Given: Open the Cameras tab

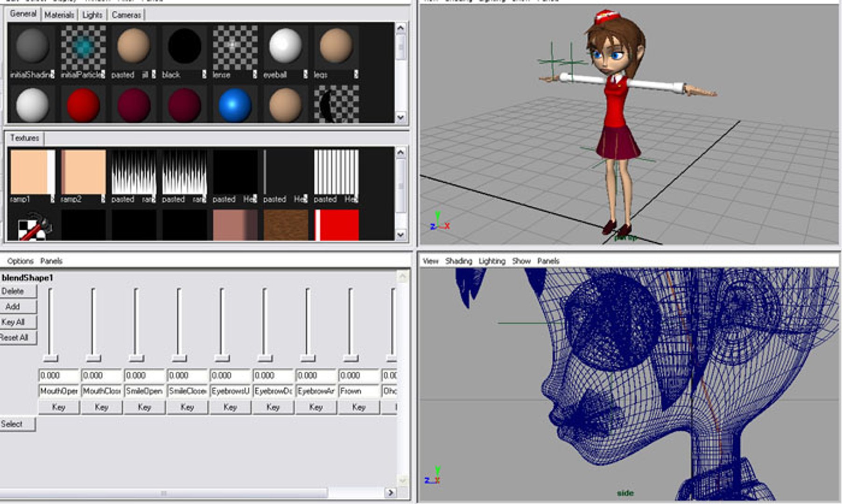Looking at the screenshot, I should click(x=126, y=15).
